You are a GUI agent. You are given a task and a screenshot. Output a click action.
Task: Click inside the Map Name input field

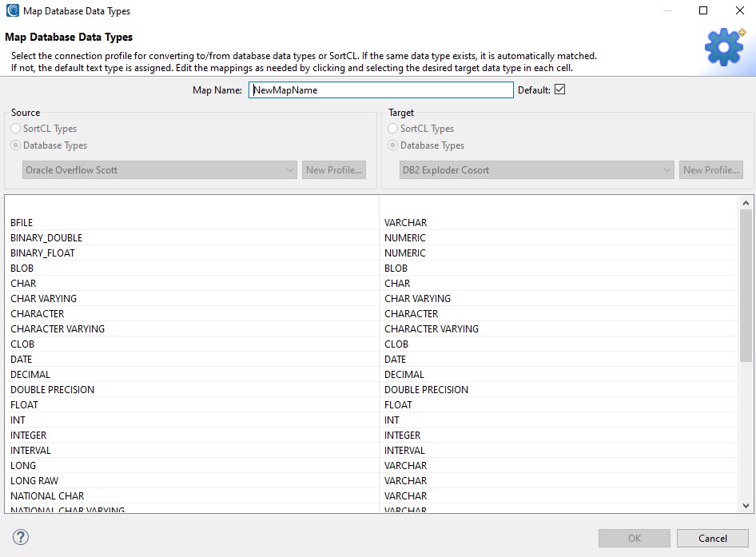click(x=381, y=90)
